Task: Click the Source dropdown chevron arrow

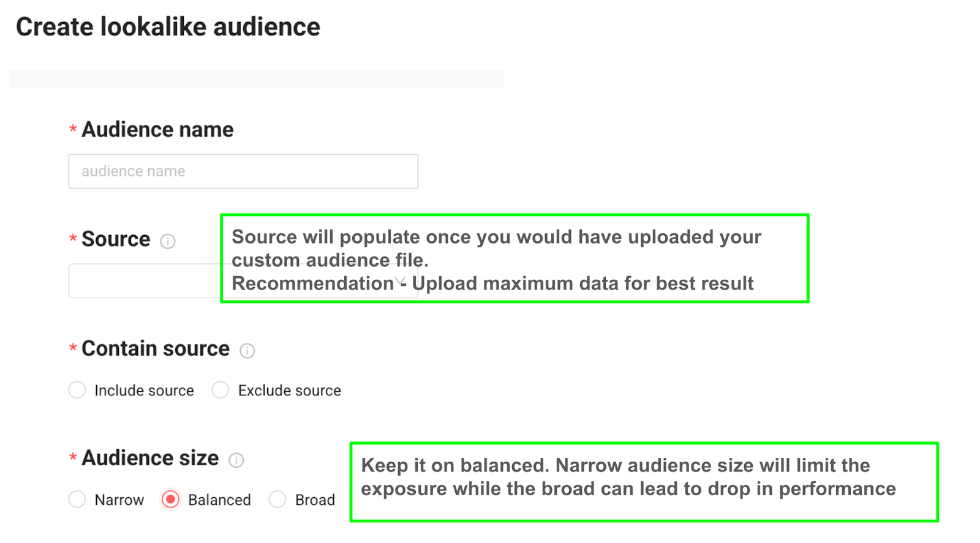Action: pos(400,282)
